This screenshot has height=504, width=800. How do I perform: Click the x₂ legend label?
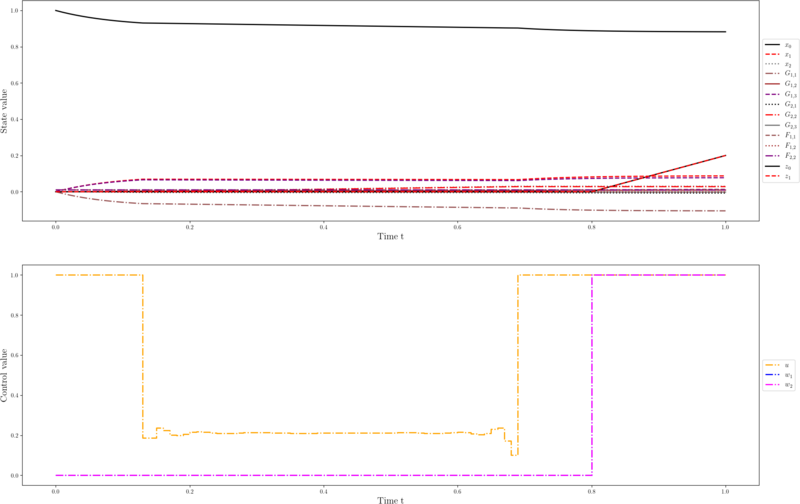pos(788,64)
